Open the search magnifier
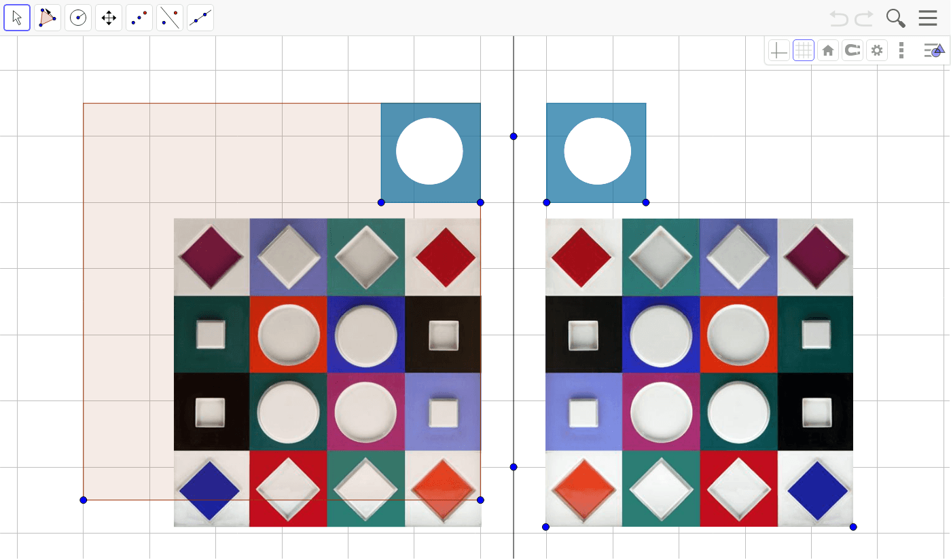Image resolution: width=951 pixels, height=560 pixels. click(896, 18)
